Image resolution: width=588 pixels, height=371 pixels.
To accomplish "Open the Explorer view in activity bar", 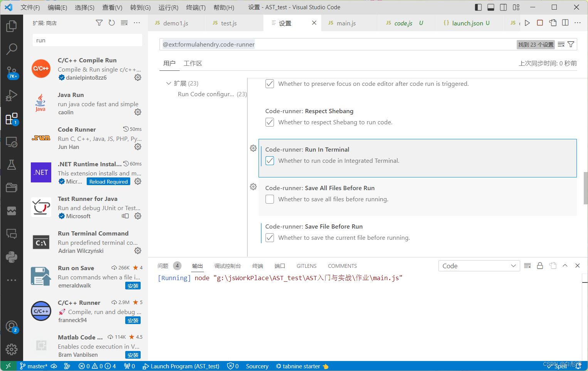I will coord(12,26).
